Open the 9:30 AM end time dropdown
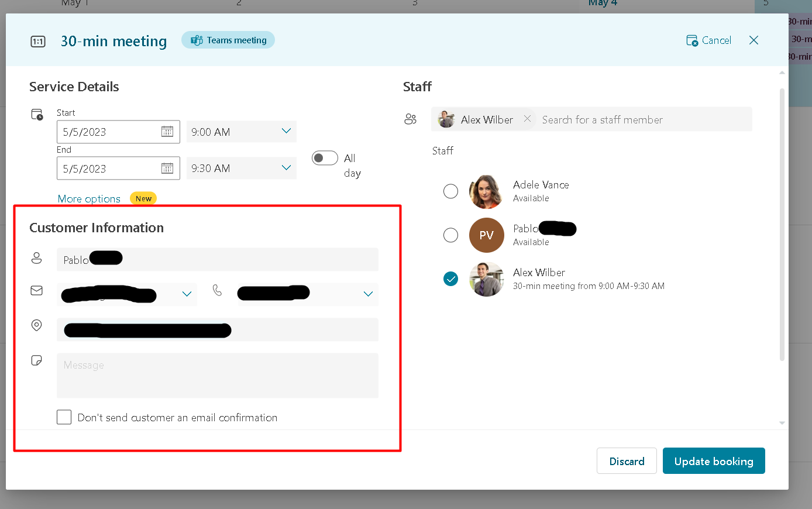This screenshot has width=812, height=509. click(286, 168)
